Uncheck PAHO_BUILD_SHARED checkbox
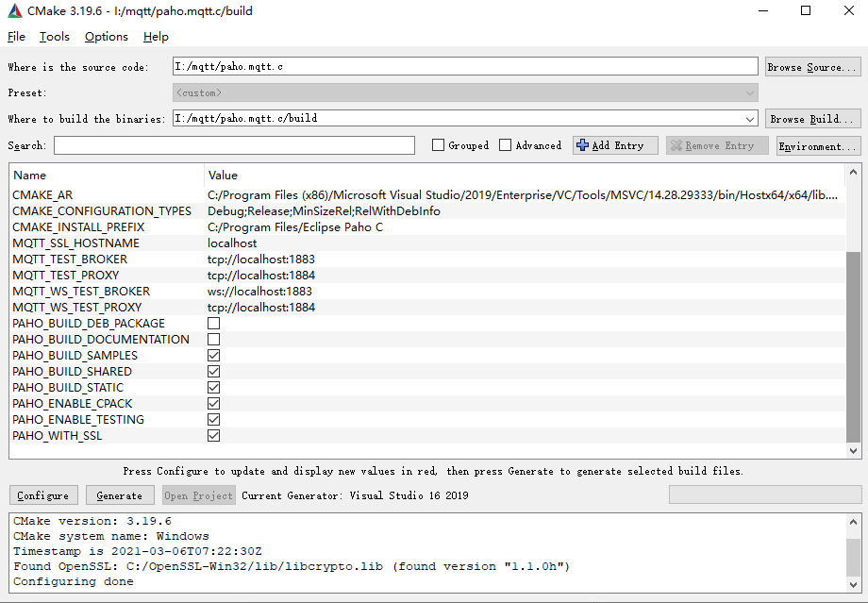868x603 pixels. [213, 372]
